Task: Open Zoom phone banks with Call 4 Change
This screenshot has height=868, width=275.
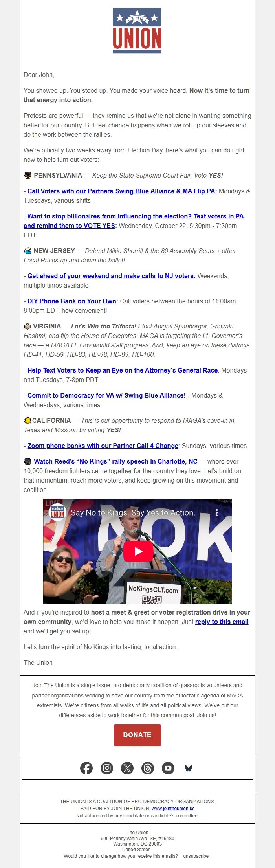Action: (x=103, y=446)
